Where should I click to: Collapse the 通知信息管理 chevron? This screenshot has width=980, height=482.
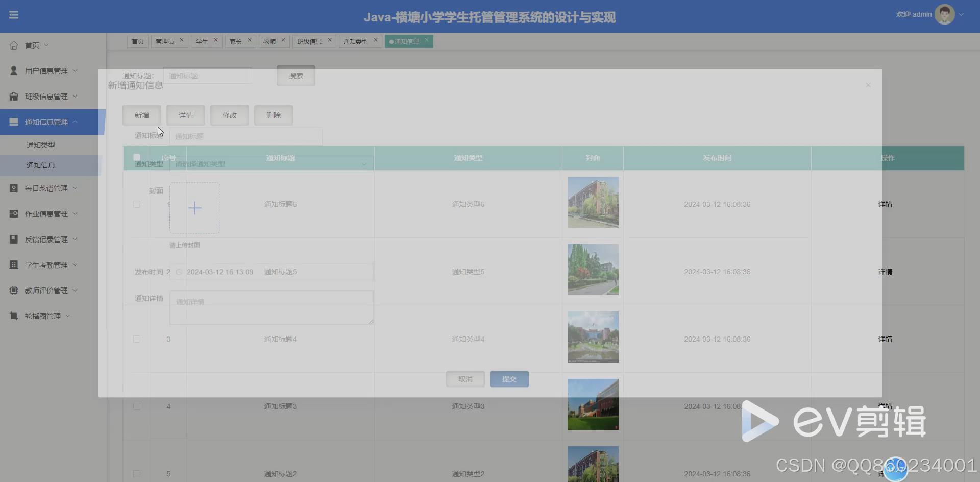[x=75, y=122]
